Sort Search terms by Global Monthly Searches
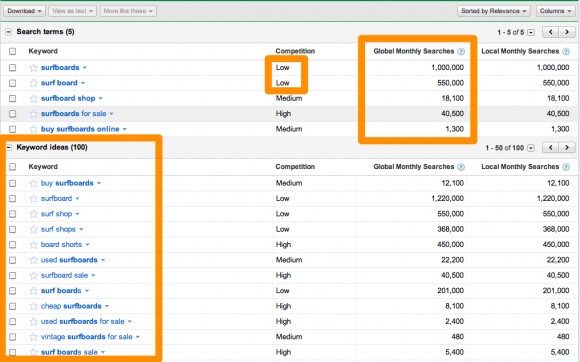This screenshot has height=362, width=580. coord(414,51)
